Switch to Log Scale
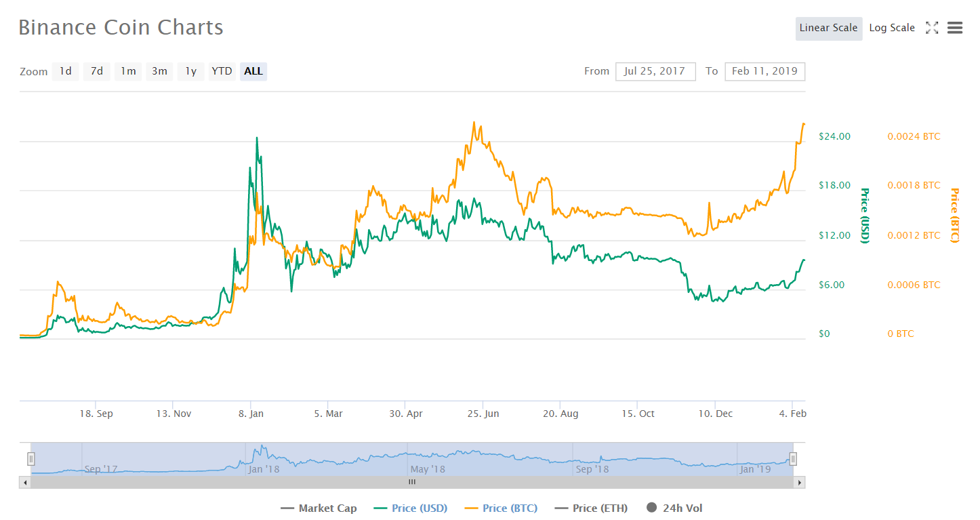 click(892, 28)
